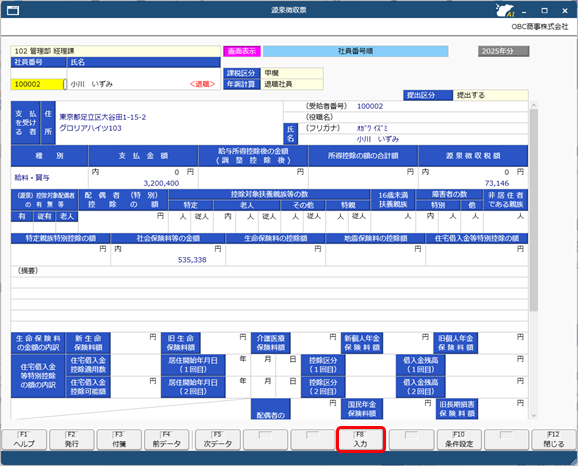Click the F3 付箋 button

click(119, 439)
